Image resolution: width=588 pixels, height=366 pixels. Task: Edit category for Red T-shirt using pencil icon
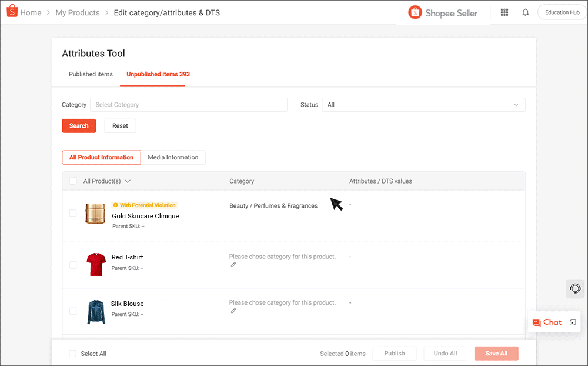(233, 265)
